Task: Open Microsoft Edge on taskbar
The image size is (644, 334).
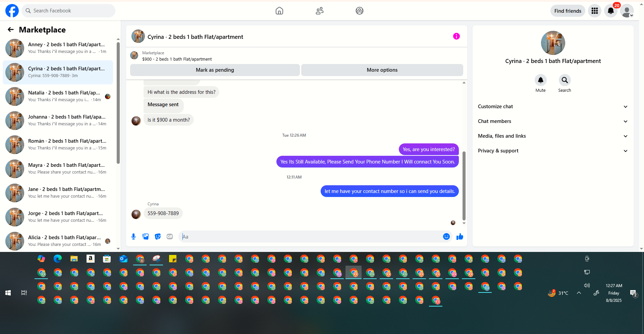Action: 58,259
